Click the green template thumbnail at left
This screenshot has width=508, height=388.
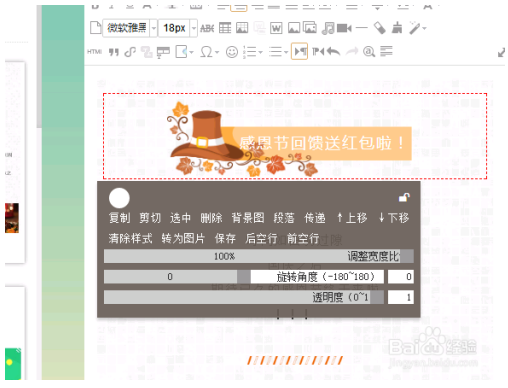[x=13, y=364]
